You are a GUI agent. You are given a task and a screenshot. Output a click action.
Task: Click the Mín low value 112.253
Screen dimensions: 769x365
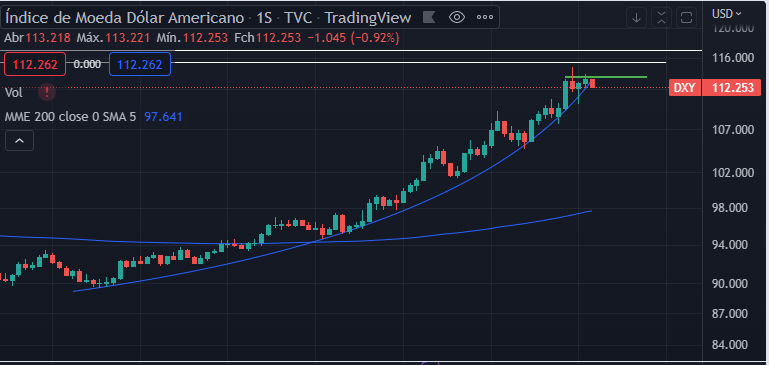(205, 37)
